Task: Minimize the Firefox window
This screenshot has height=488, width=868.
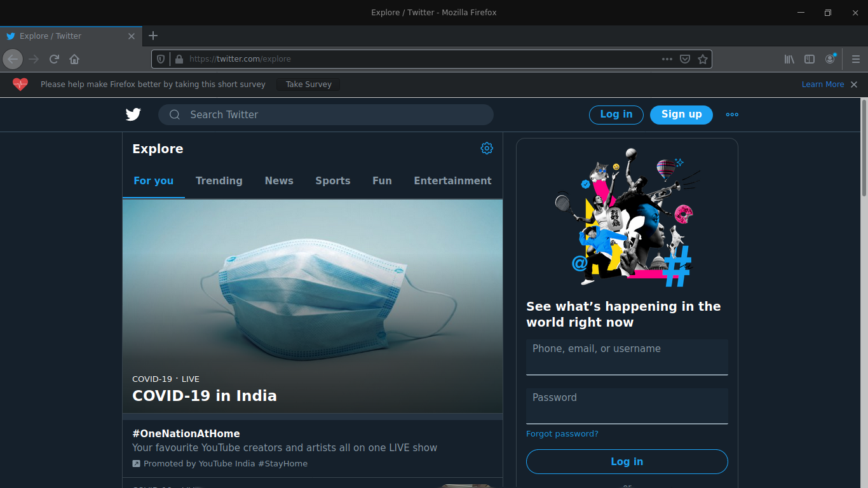Action: [x=802, y=13]
